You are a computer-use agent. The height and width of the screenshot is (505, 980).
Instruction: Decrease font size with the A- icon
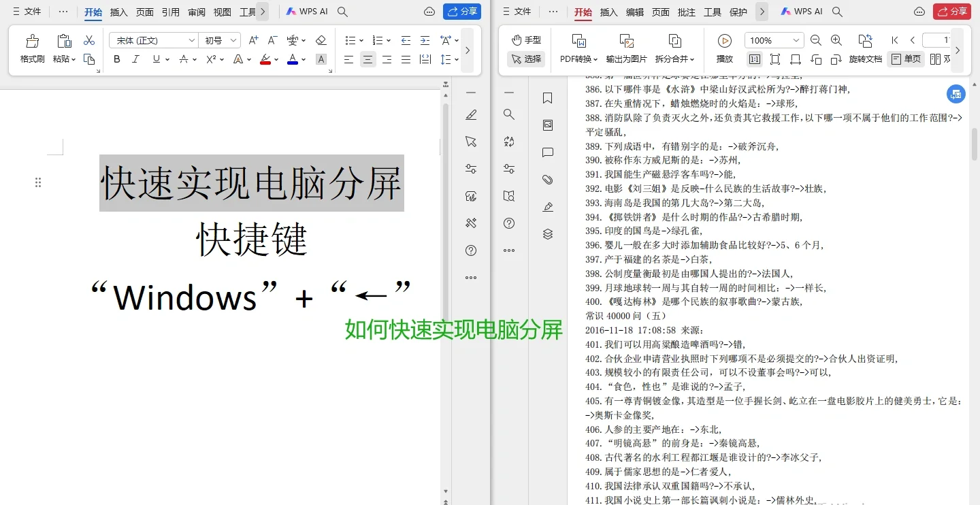pos(272,40)
